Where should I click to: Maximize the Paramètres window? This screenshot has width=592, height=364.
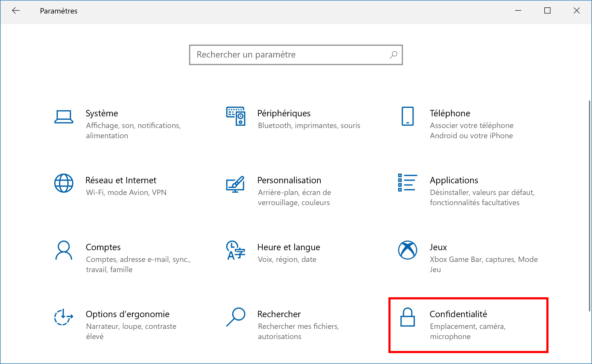[547, 11]
